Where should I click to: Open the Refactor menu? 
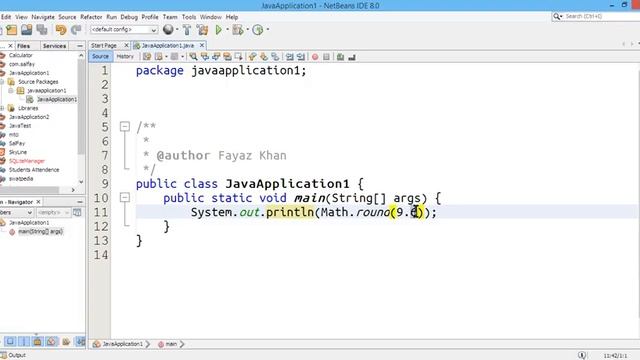[x=91, y=17]
